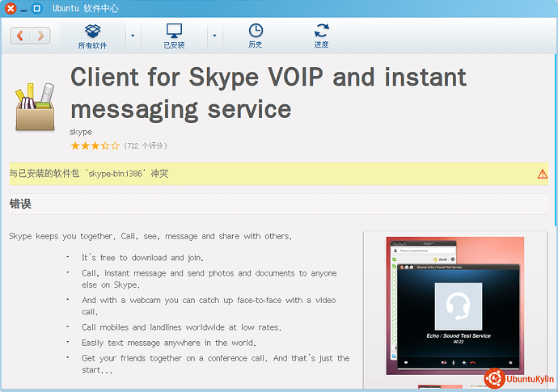Go forward with the right arrow button
558x392 pixels.
pos(40,36)
